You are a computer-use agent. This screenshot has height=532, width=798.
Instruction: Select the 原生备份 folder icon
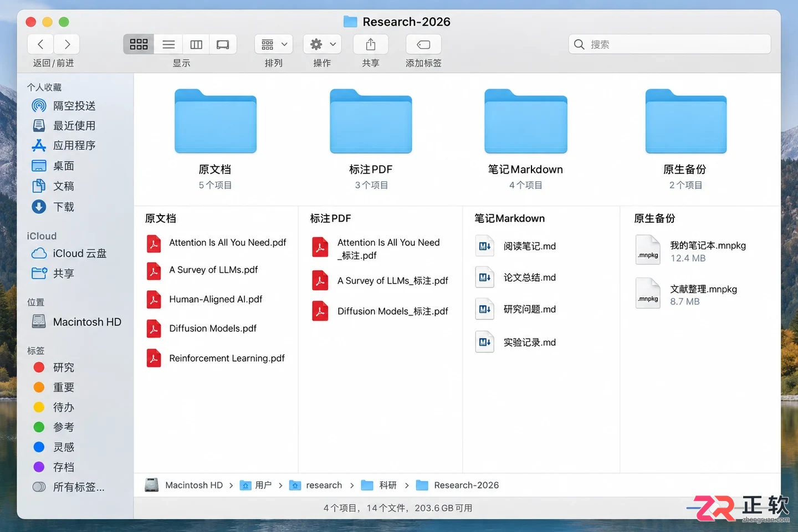pyautogui.click(x=686, y=121)
